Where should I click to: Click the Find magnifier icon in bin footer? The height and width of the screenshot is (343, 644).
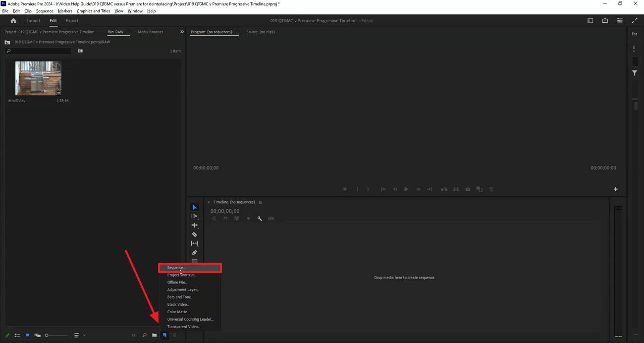click(x=144, y=335)
